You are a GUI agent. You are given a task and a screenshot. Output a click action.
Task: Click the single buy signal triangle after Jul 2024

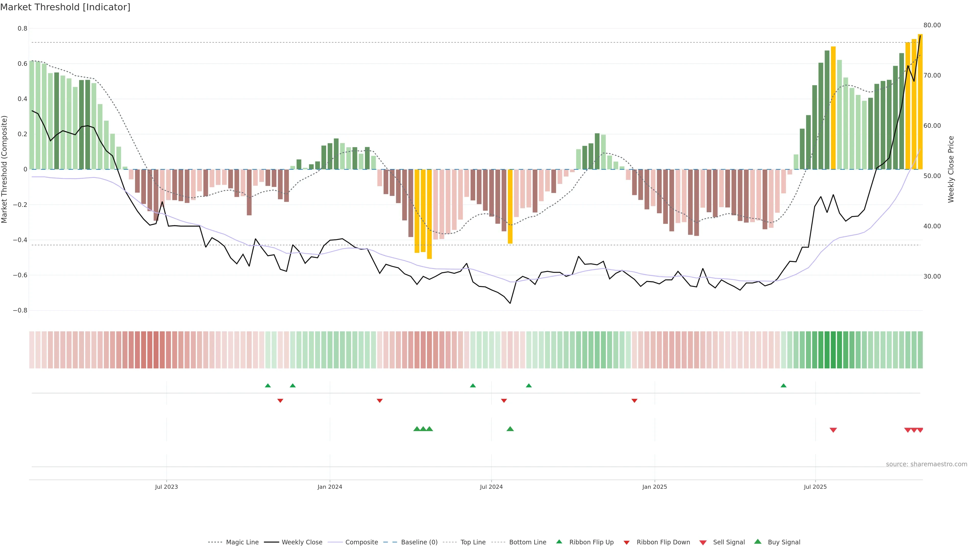pyautogui.click(x=510, y=429)
